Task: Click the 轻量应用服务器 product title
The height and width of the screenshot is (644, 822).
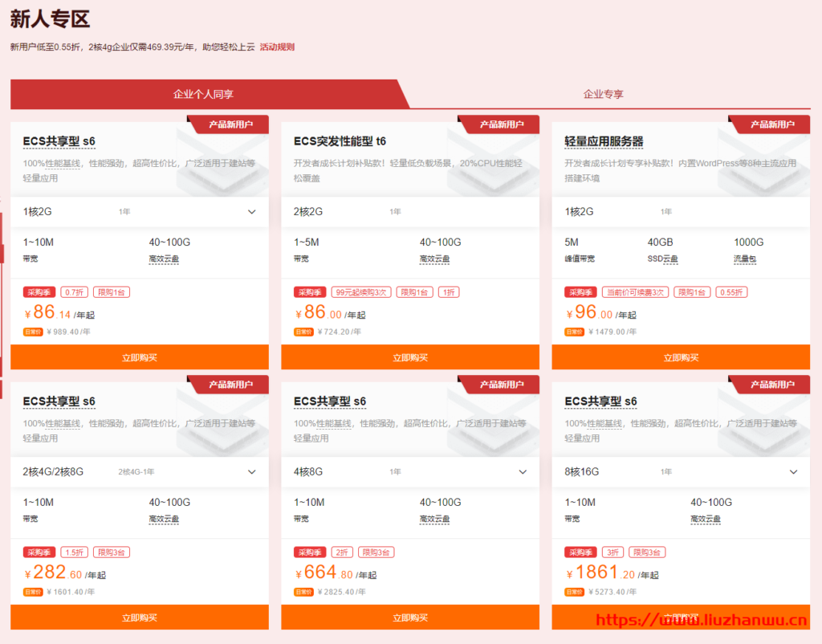Action: point(604,141)
